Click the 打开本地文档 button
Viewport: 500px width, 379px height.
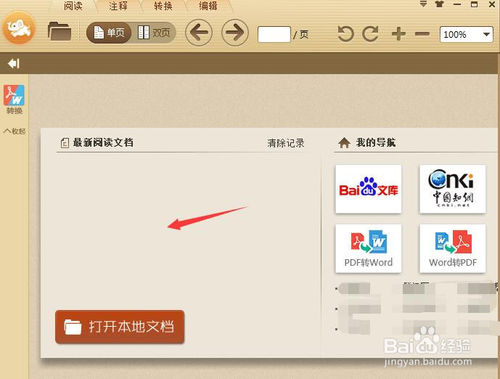(x=120, y=327)
